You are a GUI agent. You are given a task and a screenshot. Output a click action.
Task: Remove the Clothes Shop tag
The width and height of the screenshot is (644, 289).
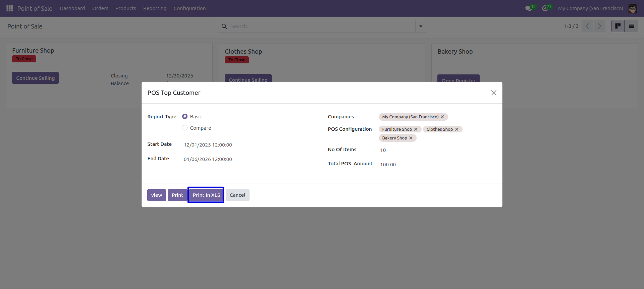click(457, 129)
